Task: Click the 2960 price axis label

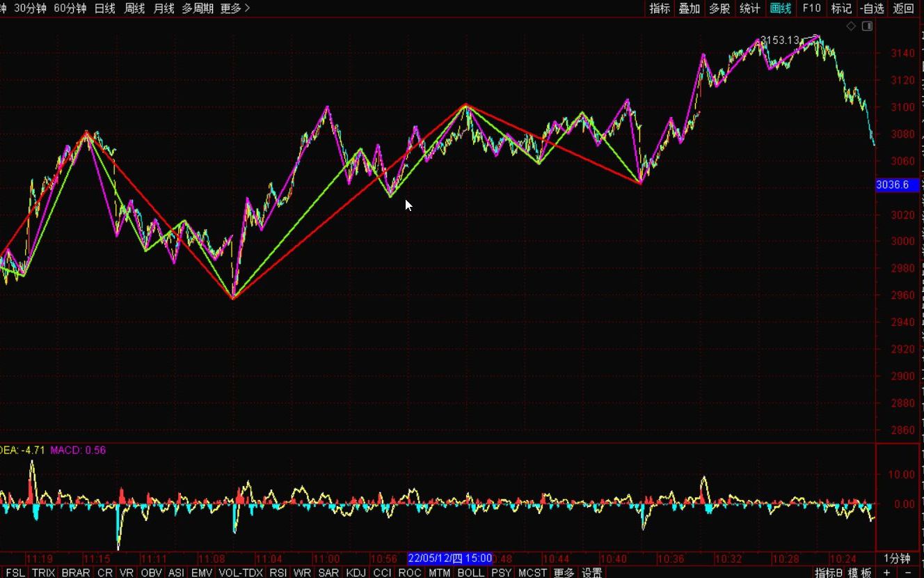Action: [903, 295]
